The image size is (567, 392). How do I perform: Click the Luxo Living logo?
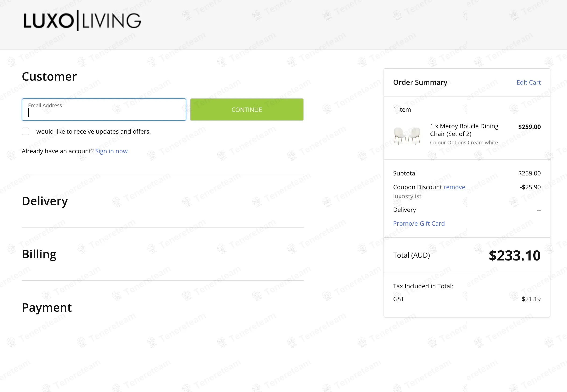pos(82,21)
